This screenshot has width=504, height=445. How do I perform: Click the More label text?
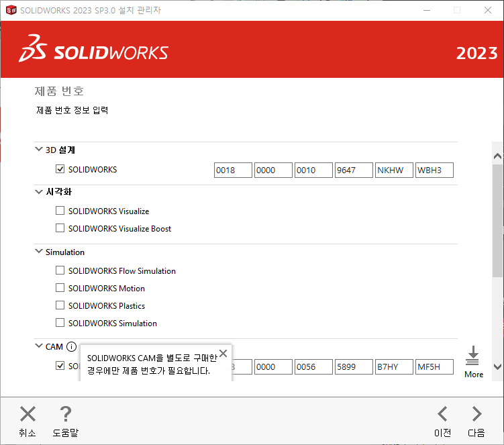tap(474, 375)
